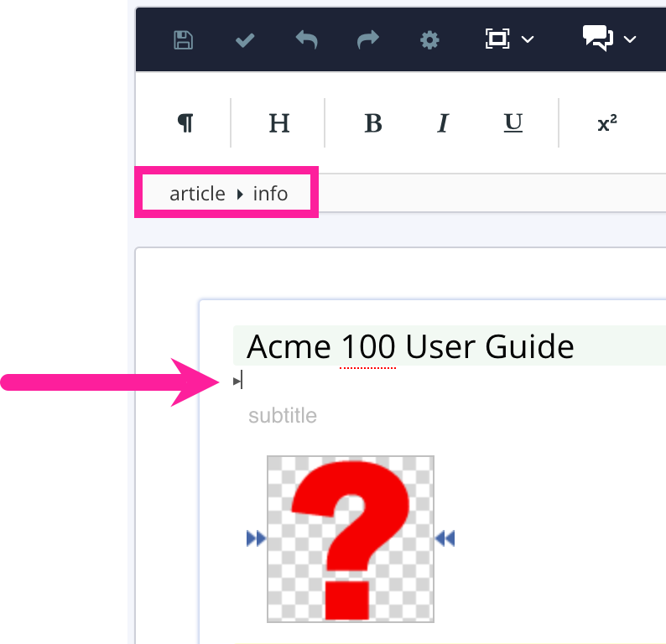Expand the dropdown arrow beside comments icon
Image resolution: width=666 pixels, height=644 pixels.
coord(630,39)
